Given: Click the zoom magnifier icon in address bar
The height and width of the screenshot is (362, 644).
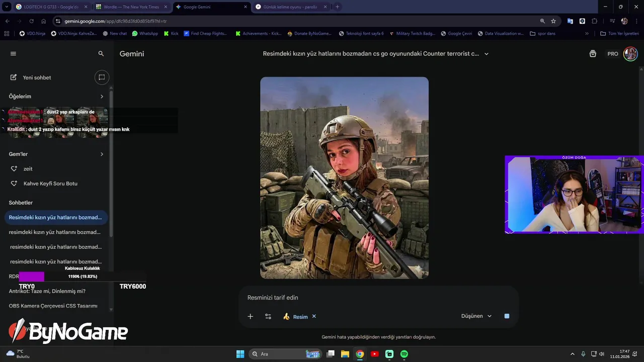Looking at the screenshot, I should tap(542, 21).
